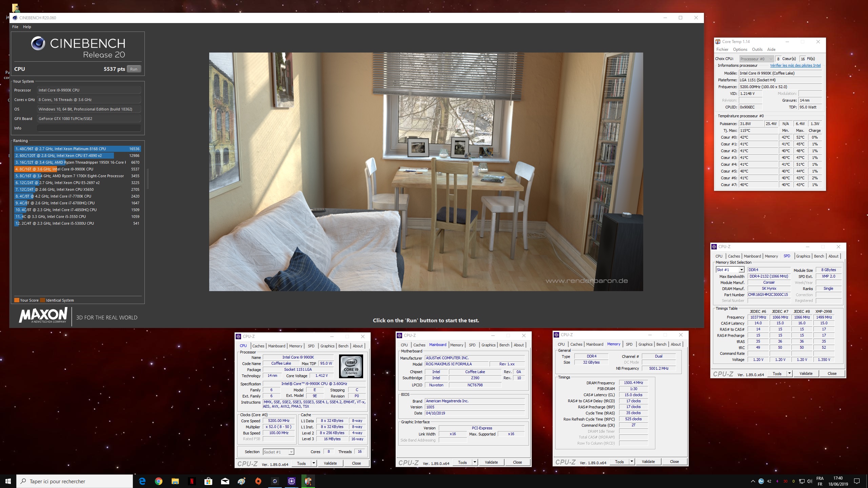
Task: Click the Cinebench Info input field
Action: tap(89, 128)
